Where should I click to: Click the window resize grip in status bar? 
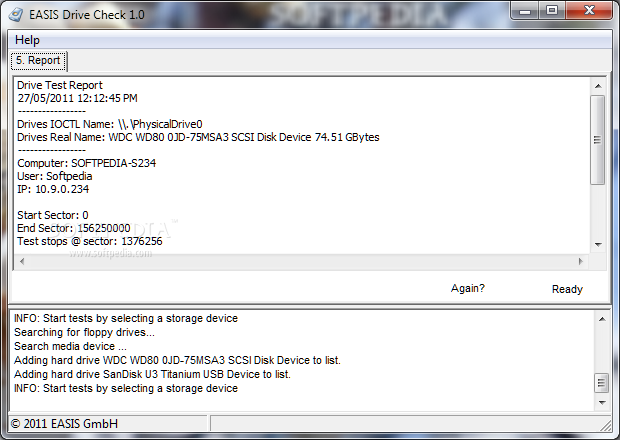pyautogui.click(x=605, y=425)
